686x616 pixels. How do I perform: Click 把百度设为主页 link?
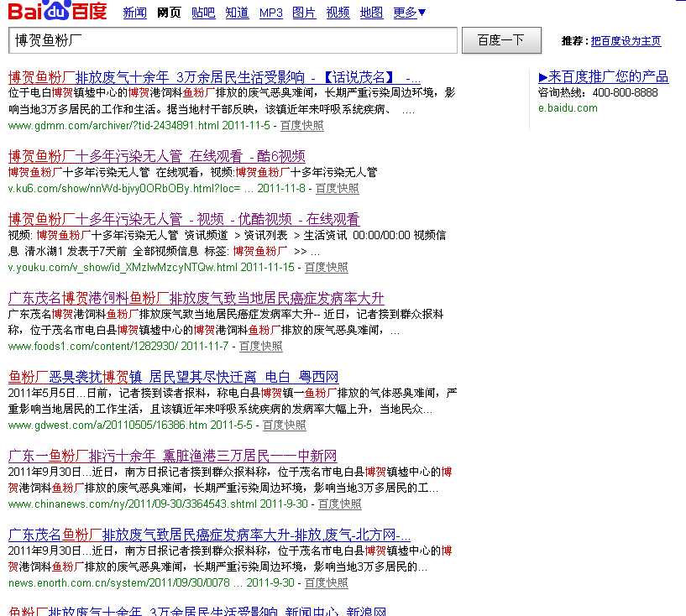click(x=626, y=41)
